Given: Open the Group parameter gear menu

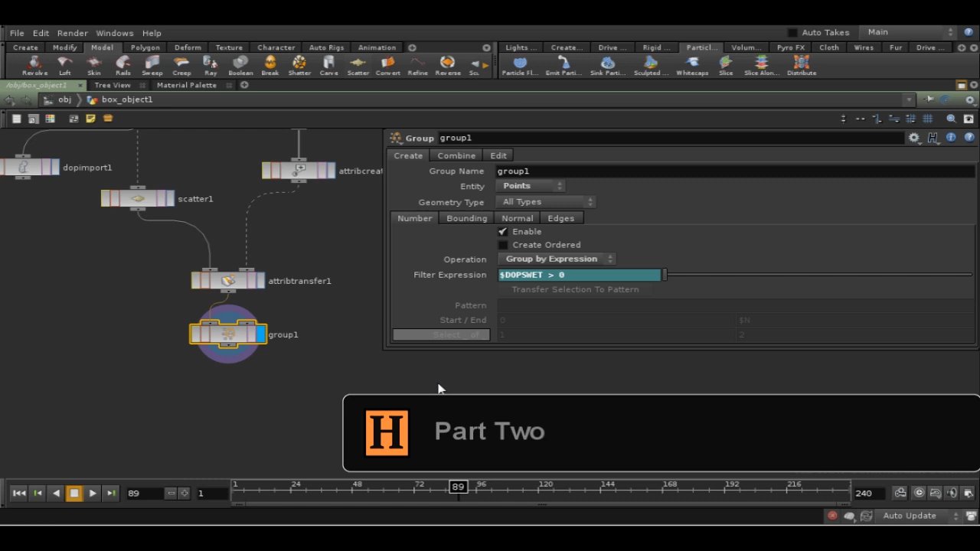Looking at the screenshot, I should click(x=914, y=138).
